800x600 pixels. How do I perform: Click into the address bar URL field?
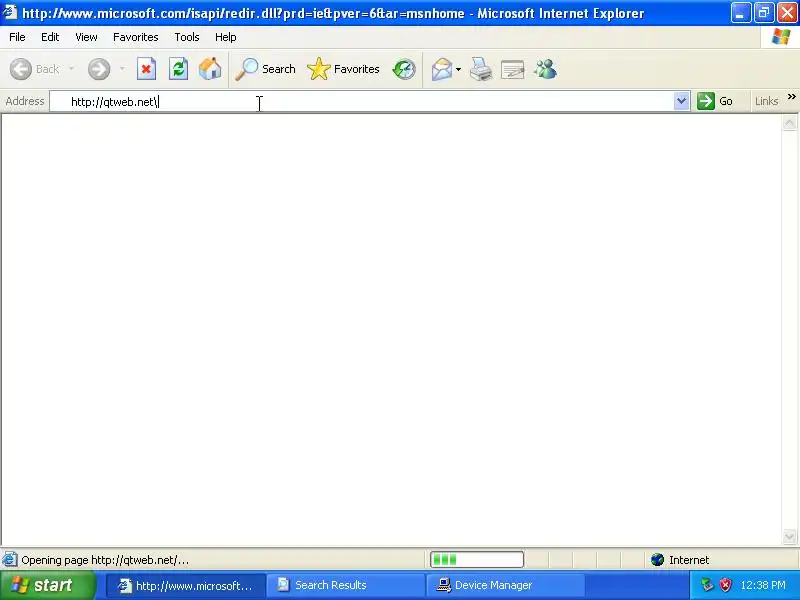coord(361,102)
